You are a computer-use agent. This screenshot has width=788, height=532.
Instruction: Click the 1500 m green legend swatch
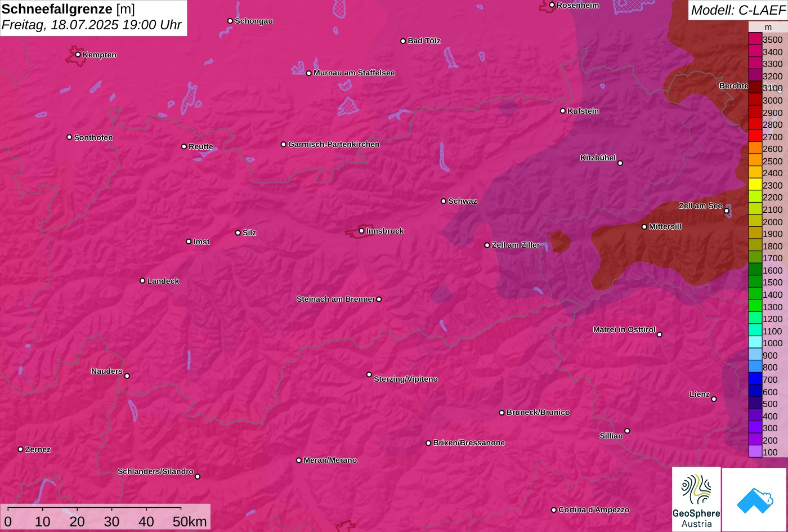[755, 282]
